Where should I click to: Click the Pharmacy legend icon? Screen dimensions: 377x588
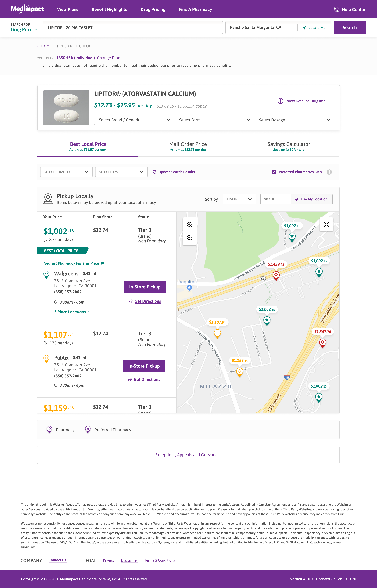[49, 429]
